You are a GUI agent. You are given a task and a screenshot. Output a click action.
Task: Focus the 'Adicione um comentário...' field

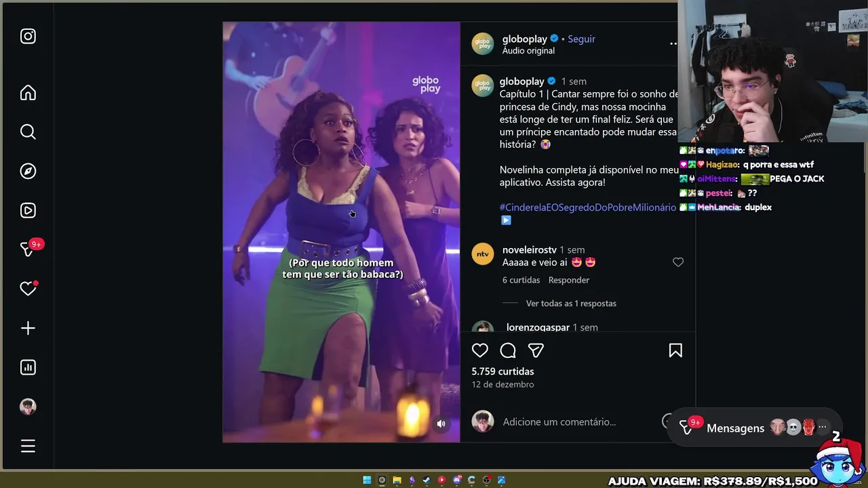pyautogui.click(x=559, y=422)
